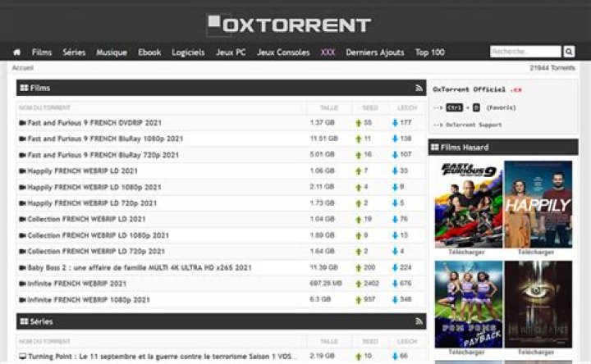Open Baby Boss 2 MULTI 4K torrent
The height and width of the screenshot is (364, 591).
click(x=140, y=267)
